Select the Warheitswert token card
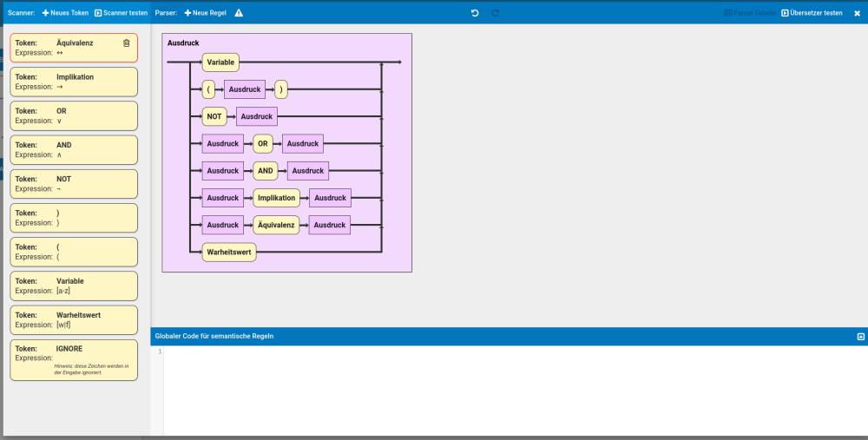This screenshot has height=440, width=868. click(x=74, y=320)
